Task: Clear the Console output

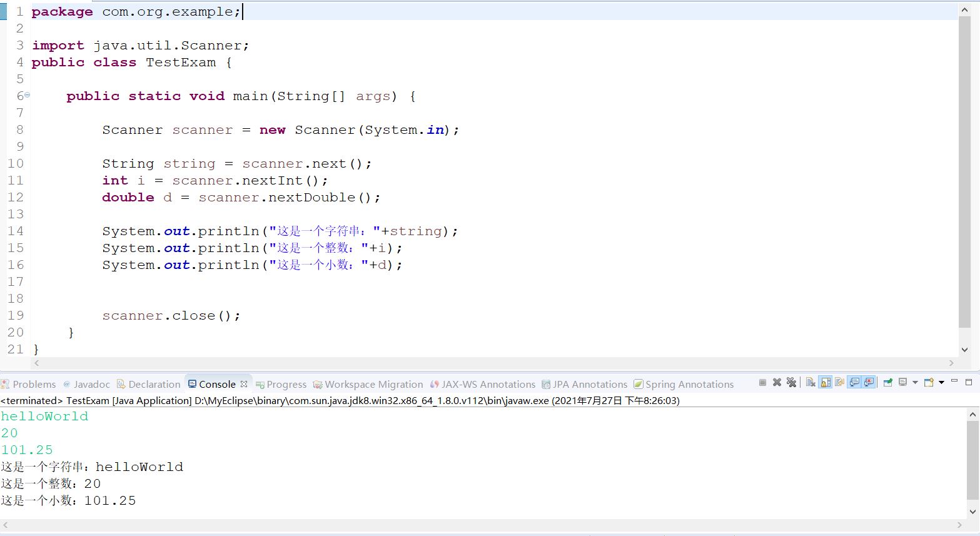Action: (x=811, y=383)
